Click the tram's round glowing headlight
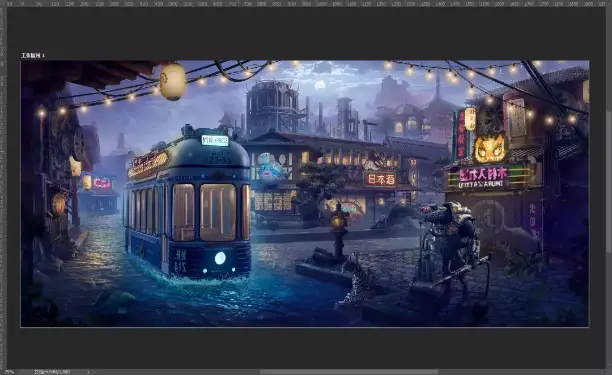Viewport: 612px width, 375px height. tap(220, 258)
